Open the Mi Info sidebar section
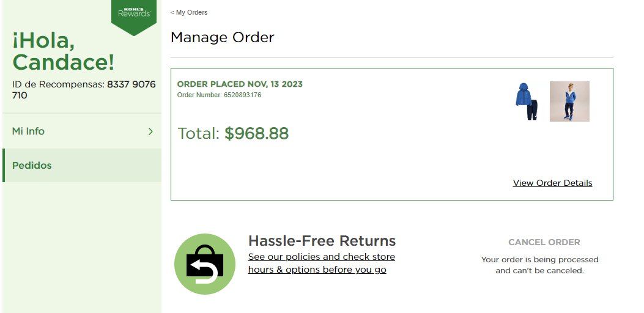 28,131
